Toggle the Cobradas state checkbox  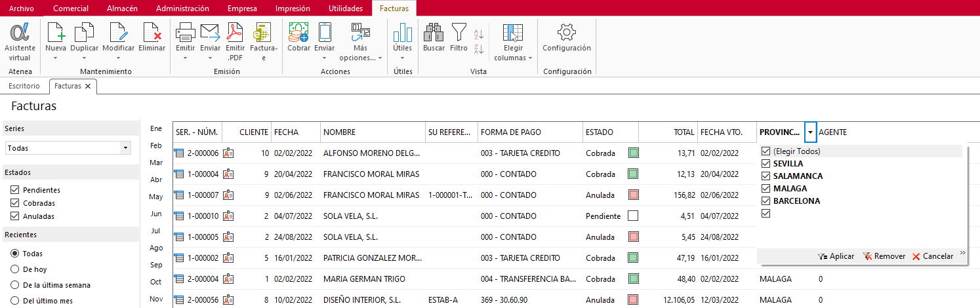point(15,203)
